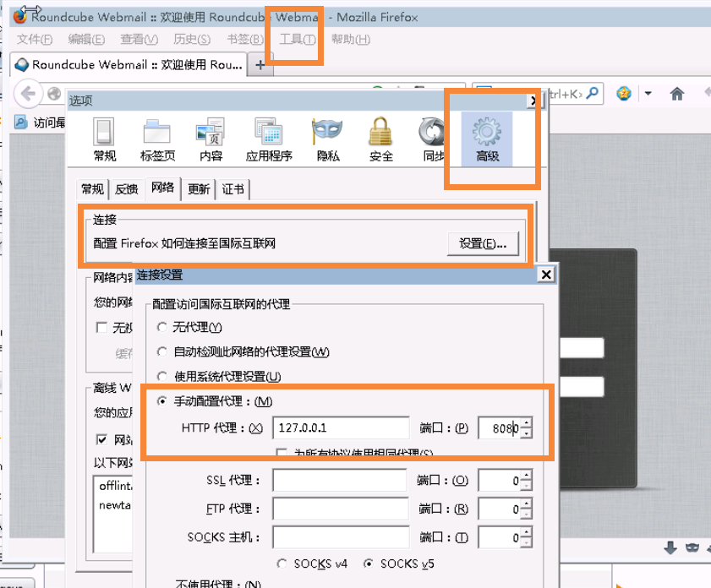
Task: Click the private mask icon in status bar
Action: point(692,547)
